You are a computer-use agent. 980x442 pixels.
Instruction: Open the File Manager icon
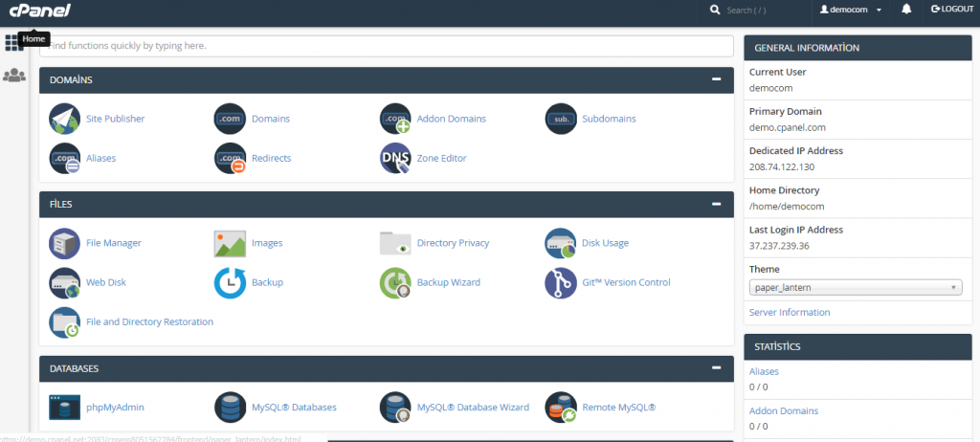point(64,243)
